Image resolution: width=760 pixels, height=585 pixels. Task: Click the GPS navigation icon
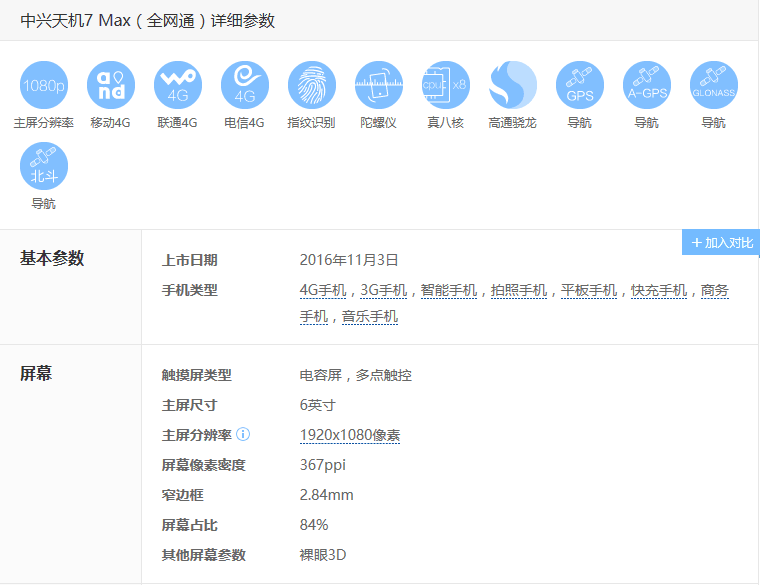tap(580, 85)
